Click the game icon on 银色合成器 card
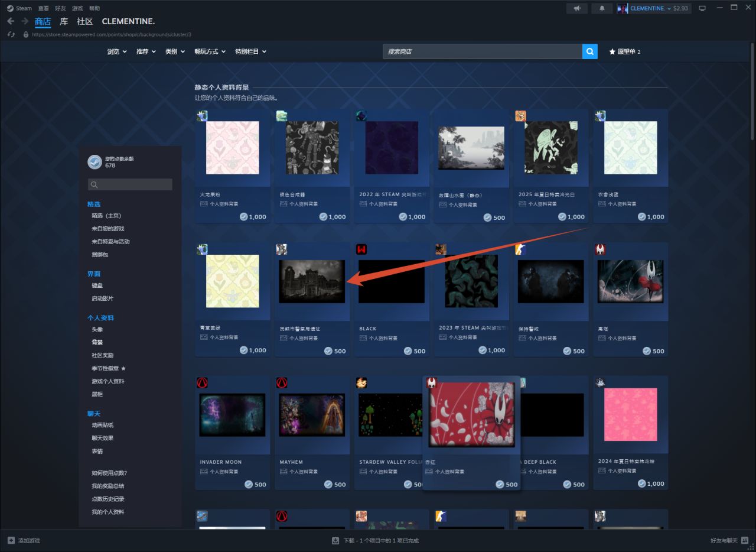The height and width of the screenshot is (552, 756). 282,116
